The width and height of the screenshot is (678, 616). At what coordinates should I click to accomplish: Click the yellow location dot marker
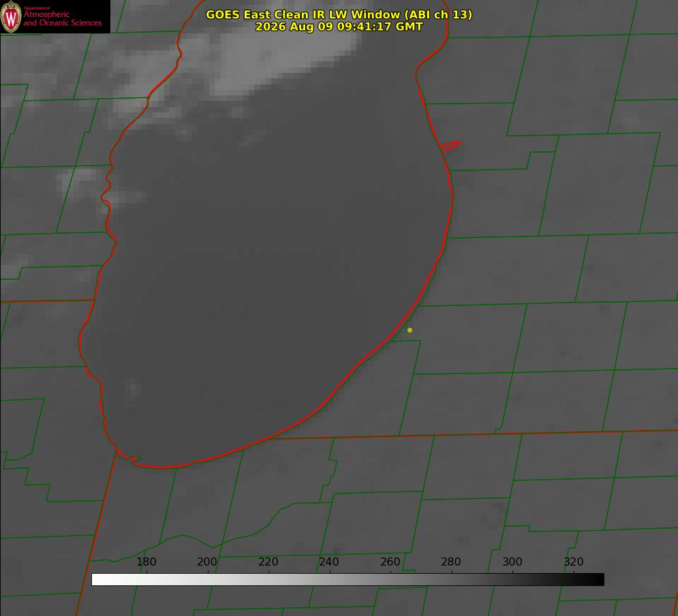[410, 330]
